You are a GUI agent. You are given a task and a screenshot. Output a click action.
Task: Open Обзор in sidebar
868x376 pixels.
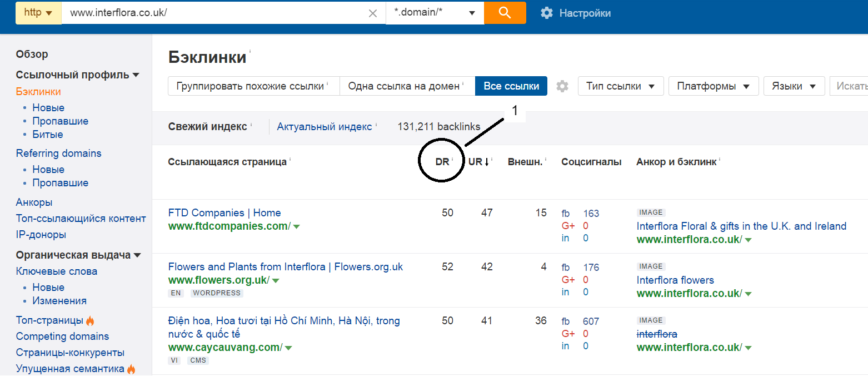pyautogui.click(x=32, y=54)
